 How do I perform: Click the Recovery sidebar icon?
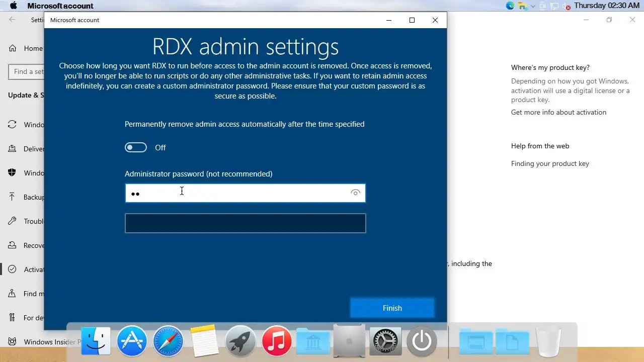[12, 245]
